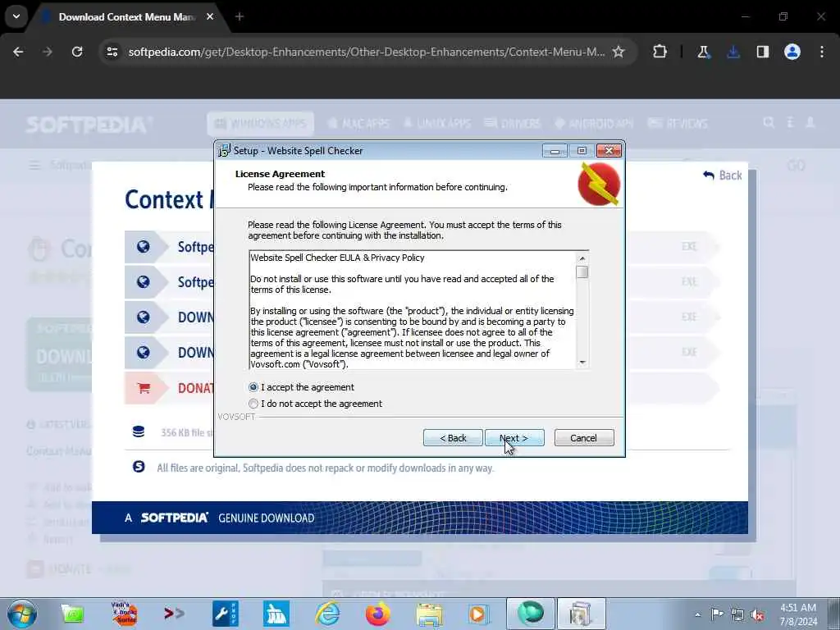Click the Softpedia search magnifier icon

click(x=769, y=123)
